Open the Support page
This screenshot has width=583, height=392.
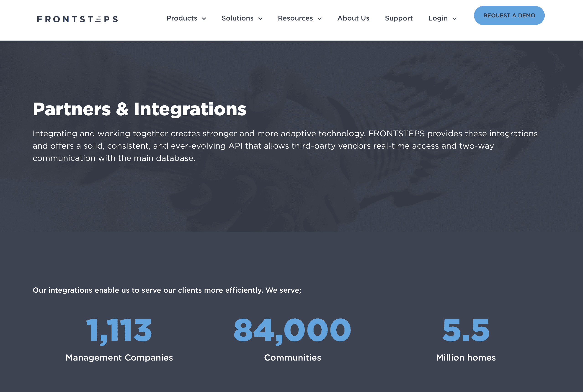(x=399, y=18)
